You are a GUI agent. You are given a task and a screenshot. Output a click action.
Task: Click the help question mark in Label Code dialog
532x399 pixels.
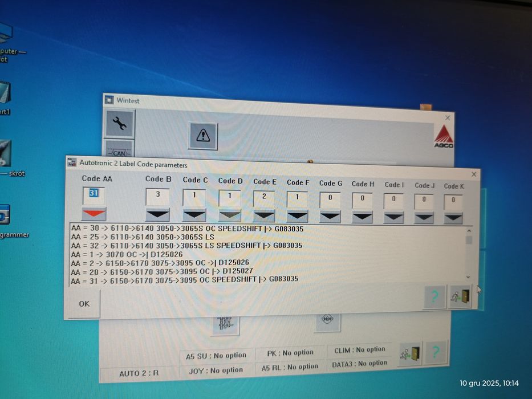click(x=434, y=297)
